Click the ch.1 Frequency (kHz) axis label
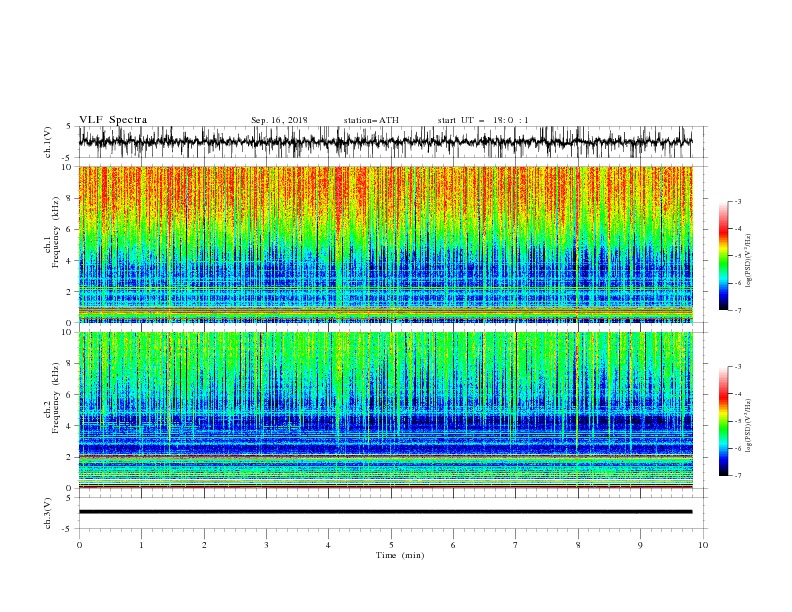The height and width of the screenshot is (612, 792). click(x=52, y=244)
